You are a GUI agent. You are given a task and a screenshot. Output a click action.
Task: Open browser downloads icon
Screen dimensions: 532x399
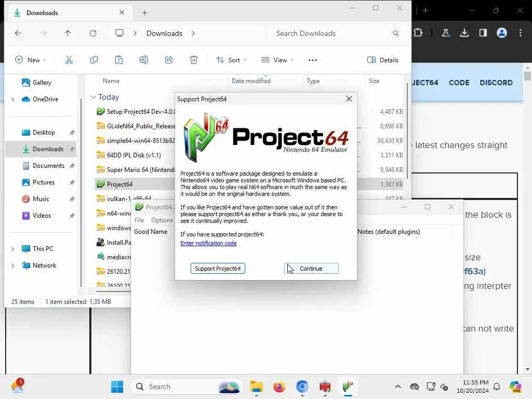click(x=464, y=33)
